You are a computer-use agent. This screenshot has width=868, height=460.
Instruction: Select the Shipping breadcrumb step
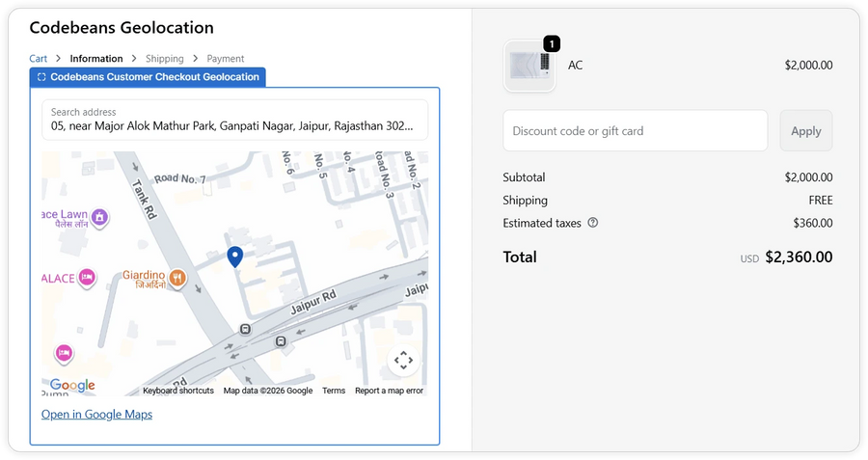pos(164,59)
